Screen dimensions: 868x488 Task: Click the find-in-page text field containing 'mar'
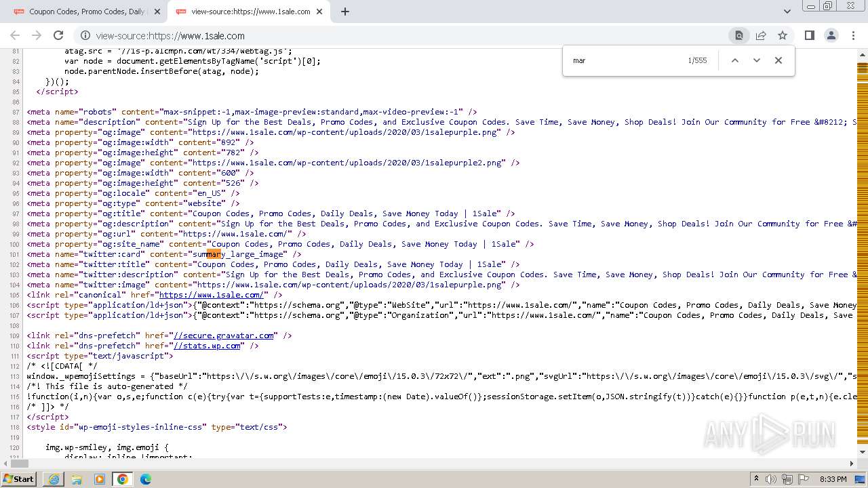[x=624, y=60]
